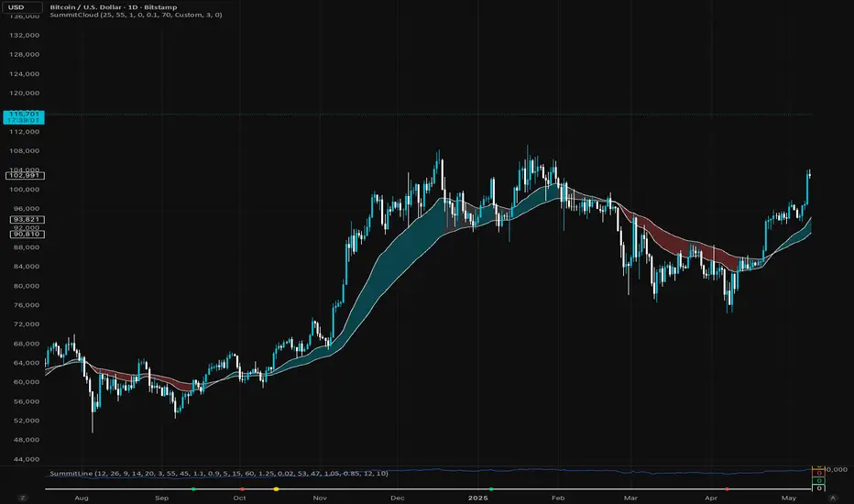Click the 93,821 price label
Image resolution: width=854 pixels, height=504 pixels.
[x=27, y=220]
